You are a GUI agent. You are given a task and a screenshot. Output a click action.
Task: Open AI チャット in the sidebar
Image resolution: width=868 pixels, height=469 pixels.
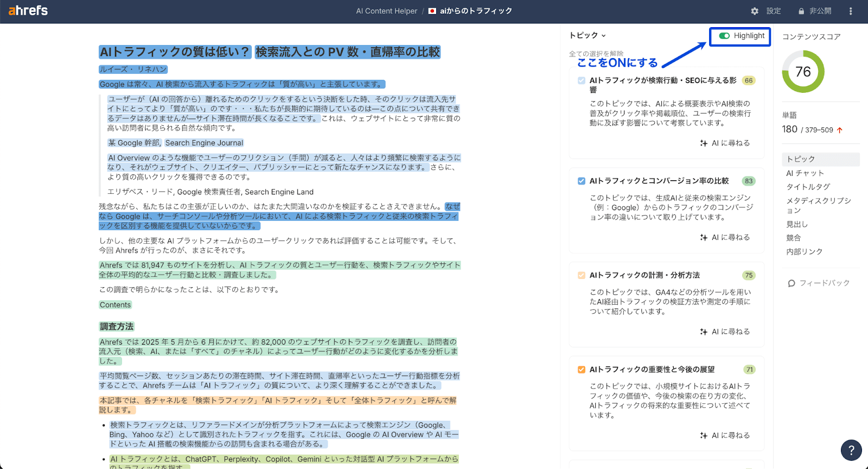coord(805,173)
